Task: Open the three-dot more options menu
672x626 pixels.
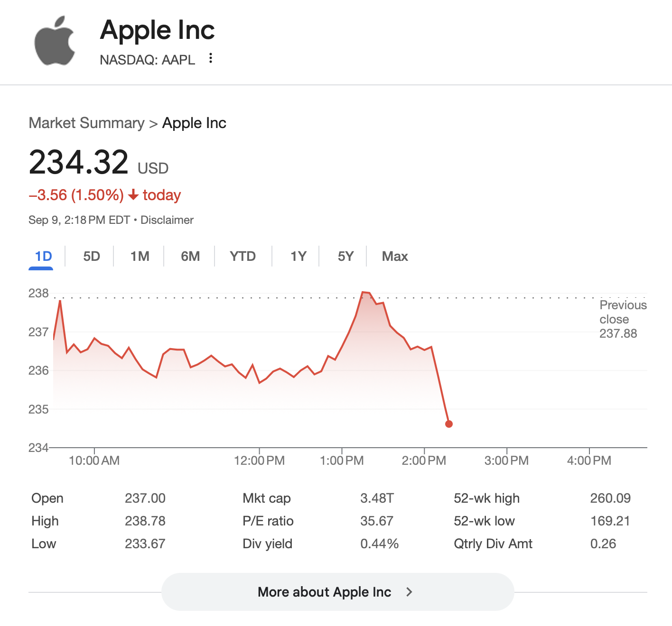Action: [211, 58]
